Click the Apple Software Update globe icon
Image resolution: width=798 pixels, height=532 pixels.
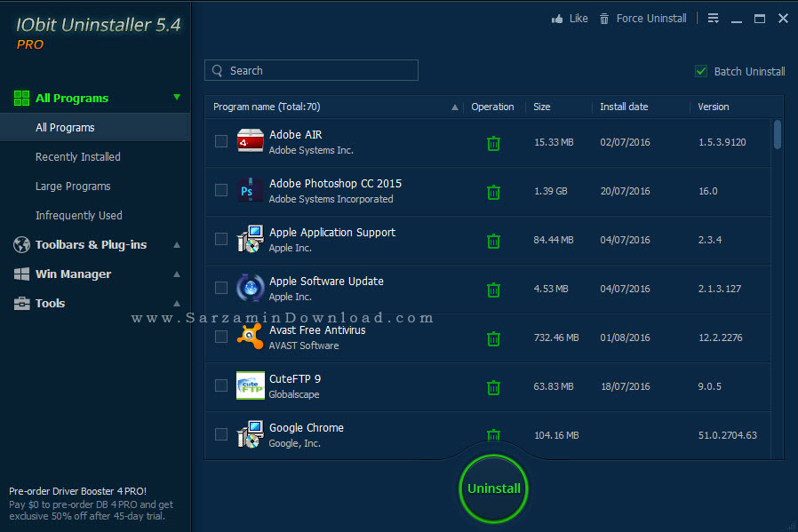[x=251, y=288]
